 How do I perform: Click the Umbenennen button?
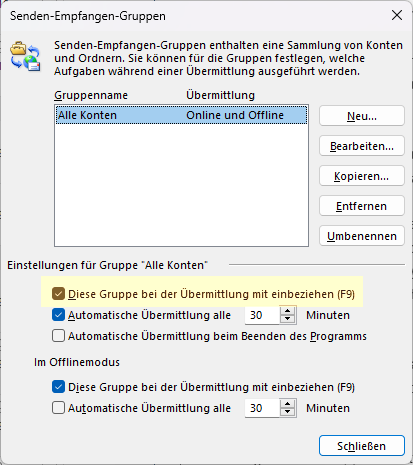pos(362,236)
